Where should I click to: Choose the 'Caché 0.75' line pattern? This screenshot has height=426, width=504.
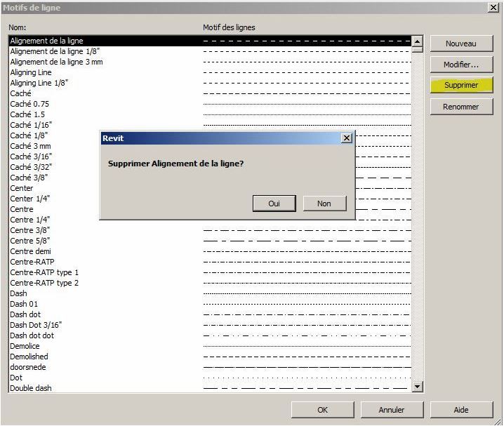coord(29,104)
